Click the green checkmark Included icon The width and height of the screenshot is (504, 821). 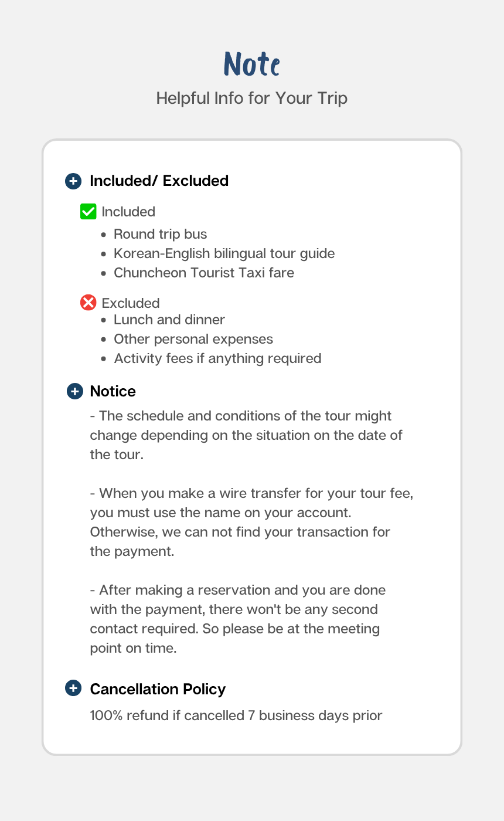(x=88, y=212)
